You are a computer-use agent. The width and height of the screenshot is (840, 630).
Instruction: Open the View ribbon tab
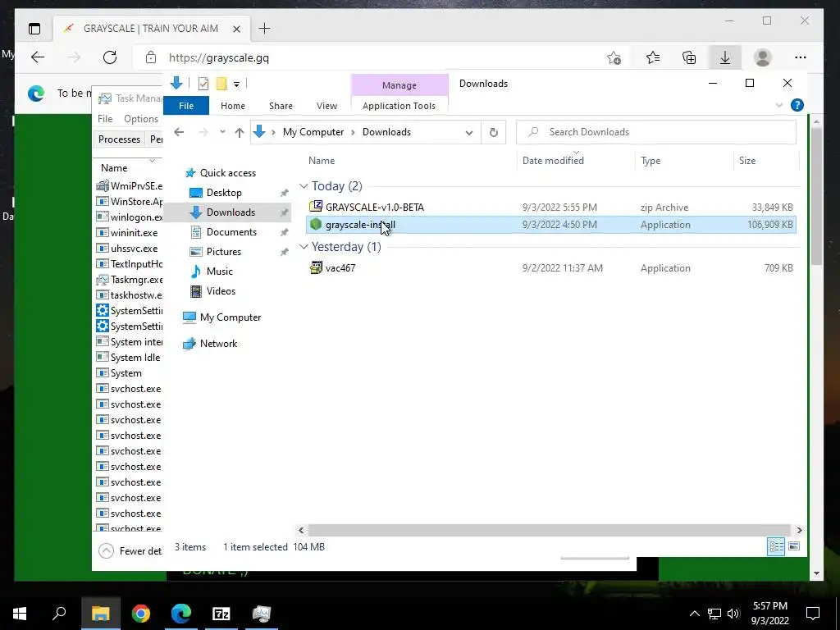[x=326, y=106]
